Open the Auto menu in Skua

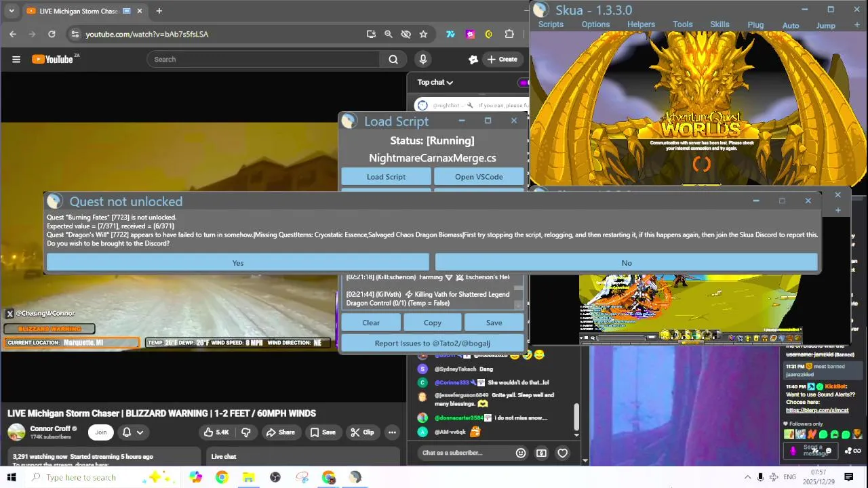[791, 26]
